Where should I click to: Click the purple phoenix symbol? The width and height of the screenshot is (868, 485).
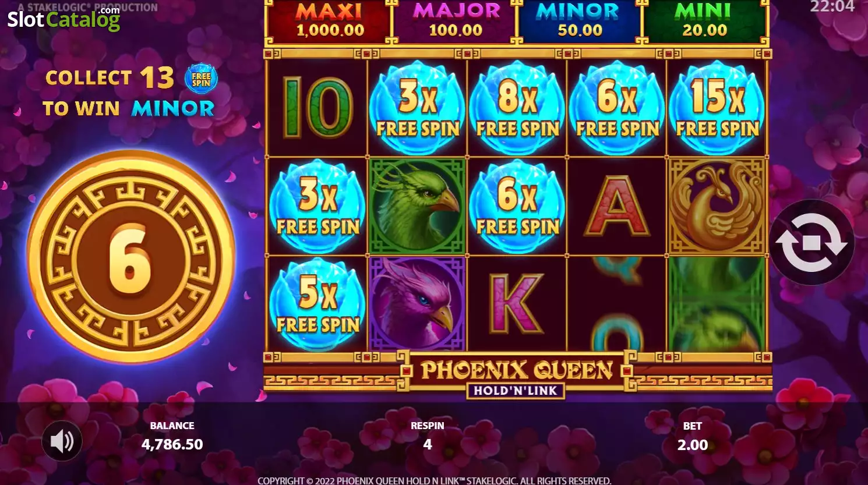[417, 304]
